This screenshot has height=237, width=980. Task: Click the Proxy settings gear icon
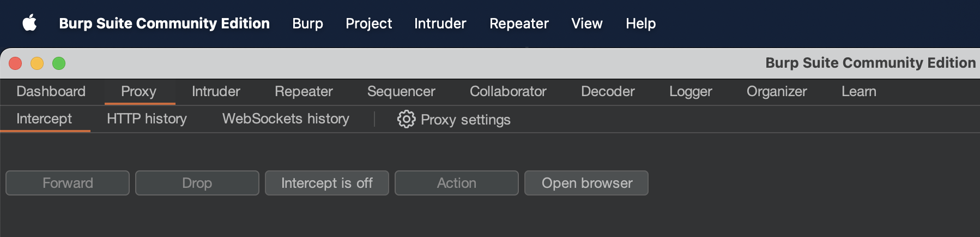pyautogui.click(x=406, y=119)
